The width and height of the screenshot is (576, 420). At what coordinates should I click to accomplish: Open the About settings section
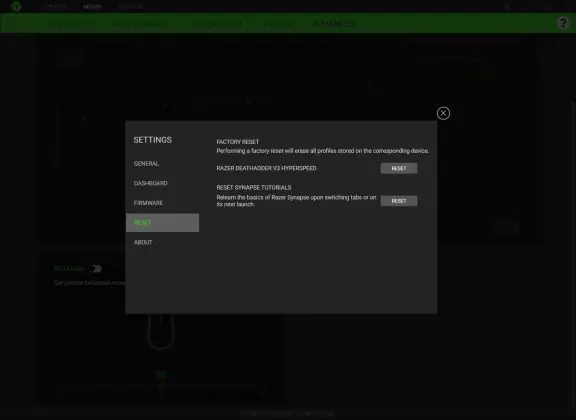(143, 242)
